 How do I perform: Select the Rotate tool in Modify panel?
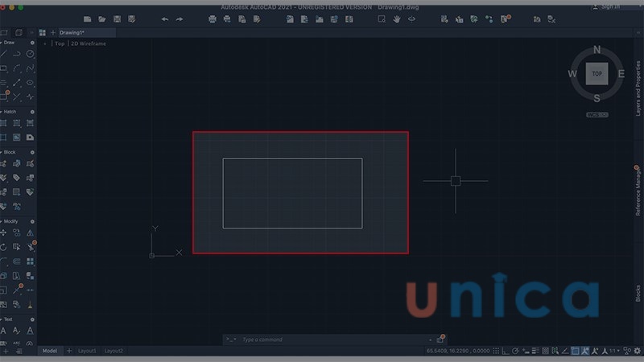click(4, 247)
